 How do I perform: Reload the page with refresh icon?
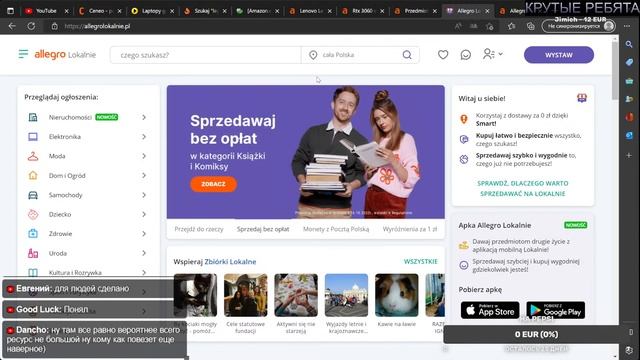click(31, 26)
